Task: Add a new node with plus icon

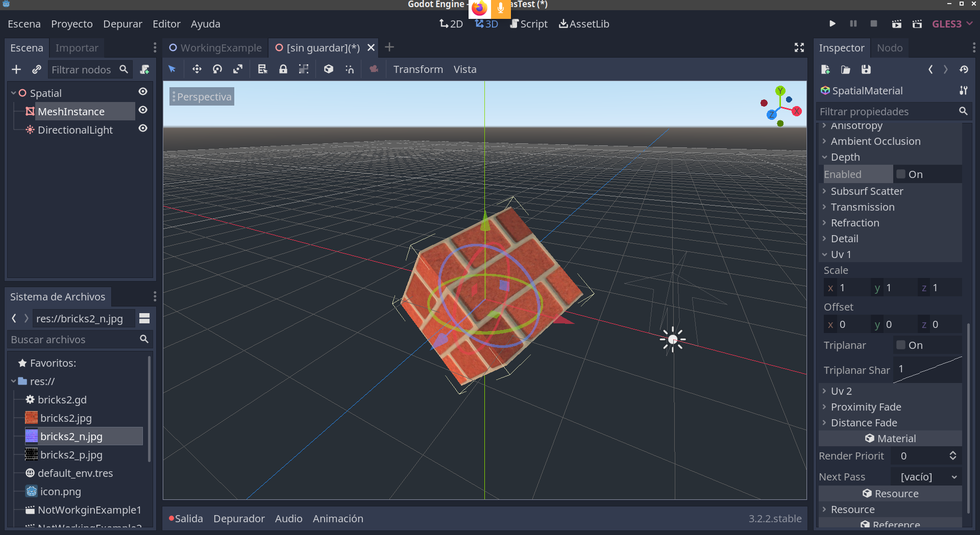Action: click(16, 69)
